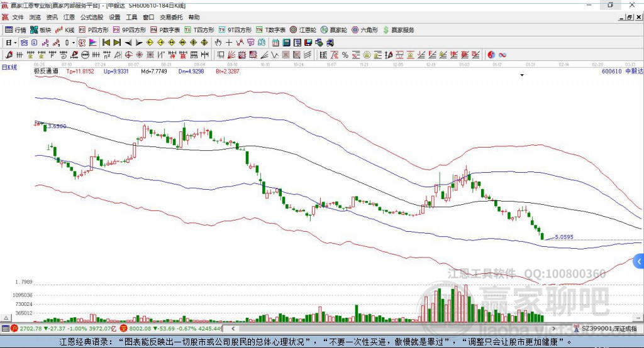Select the red fan lines tool
The height and width of the screenshot is (348, 644).
pyautogui.click(x=231, y=55)
